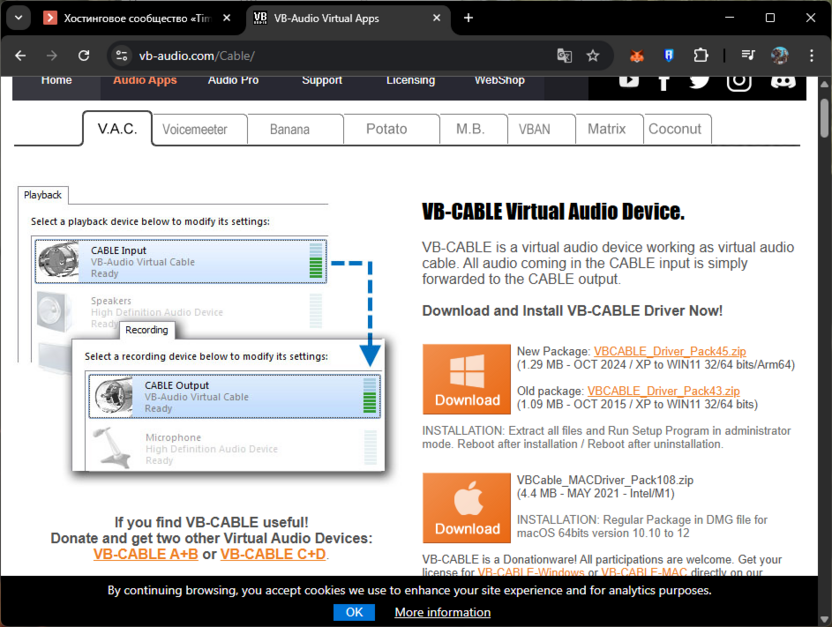Open the Audio Apps menu item

click(145, 81)
